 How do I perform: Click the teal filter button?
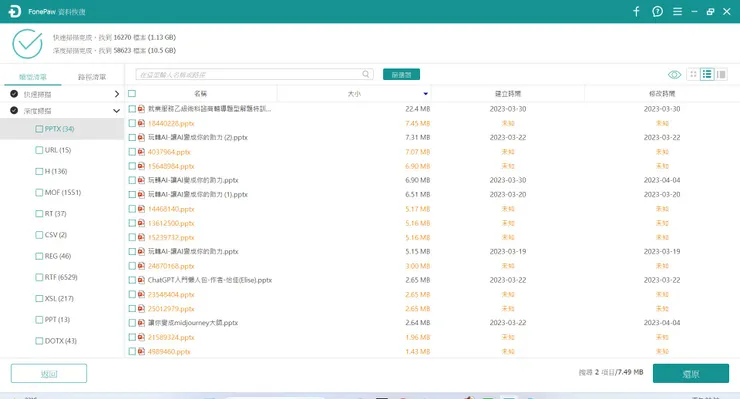tap(402, 75)
